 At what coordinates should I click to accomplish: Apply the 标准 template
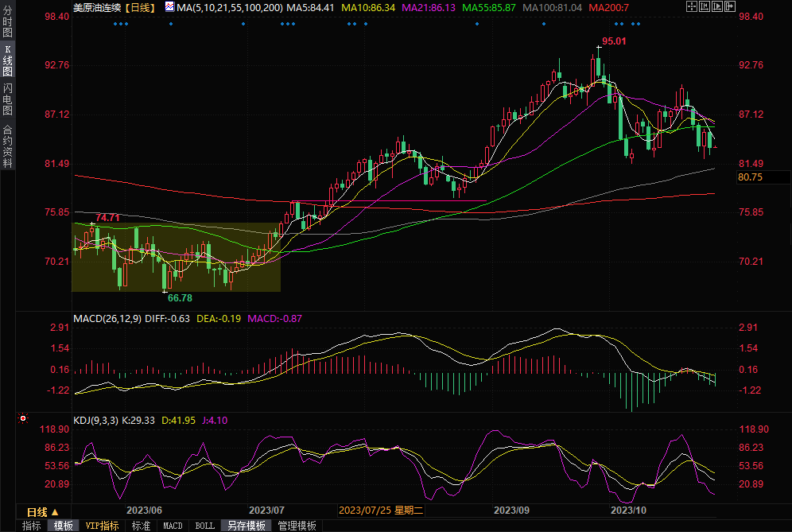142,526
